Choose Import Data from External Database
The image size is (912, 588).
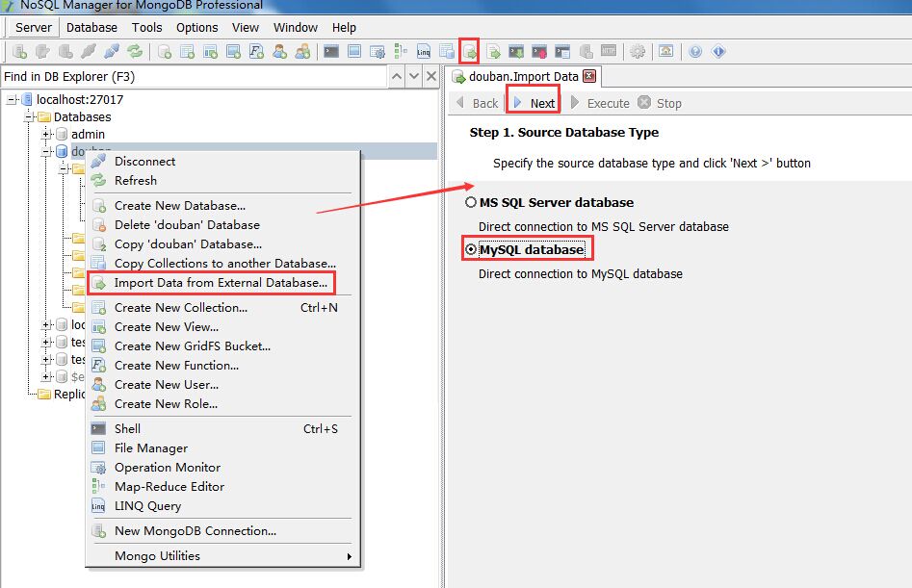pos(221,283)
